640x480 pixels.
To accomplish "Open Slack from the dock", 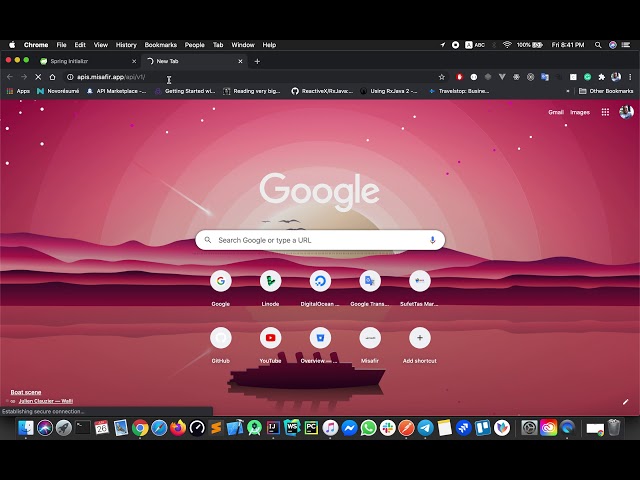I will pyautogui.click(x=387, y=428).
